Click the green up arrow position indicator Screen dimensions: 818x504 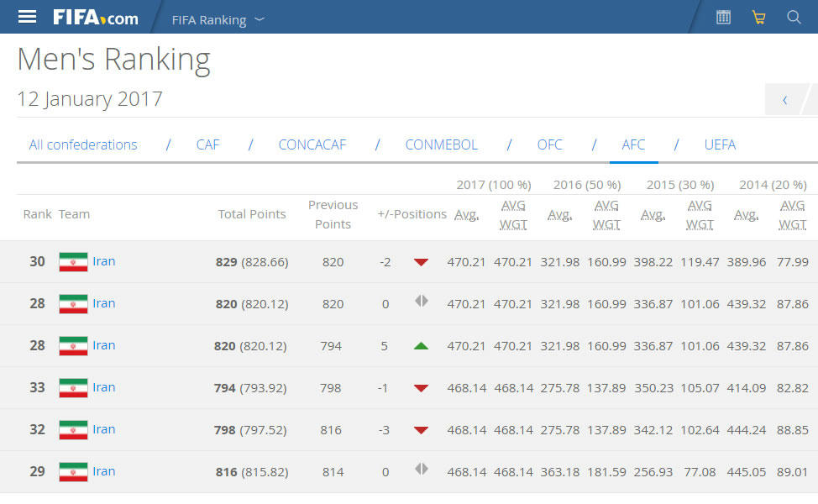click(x=421, y=345)
